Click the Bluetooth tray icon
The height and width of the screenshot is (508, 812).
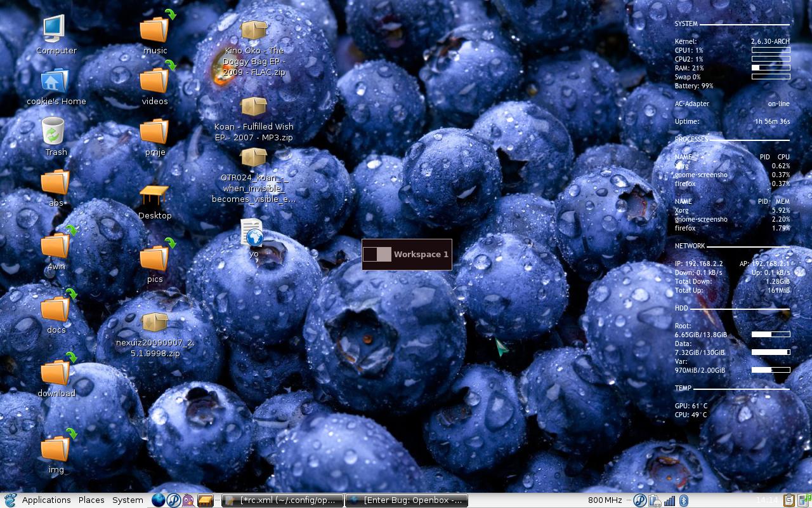pos(684,500)
